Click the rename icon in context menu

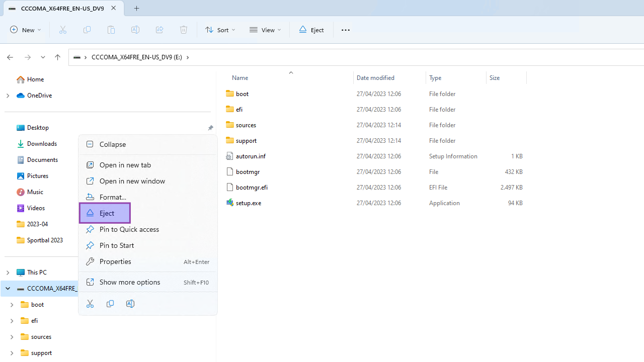pyautogui.click(x=130, y=304)
